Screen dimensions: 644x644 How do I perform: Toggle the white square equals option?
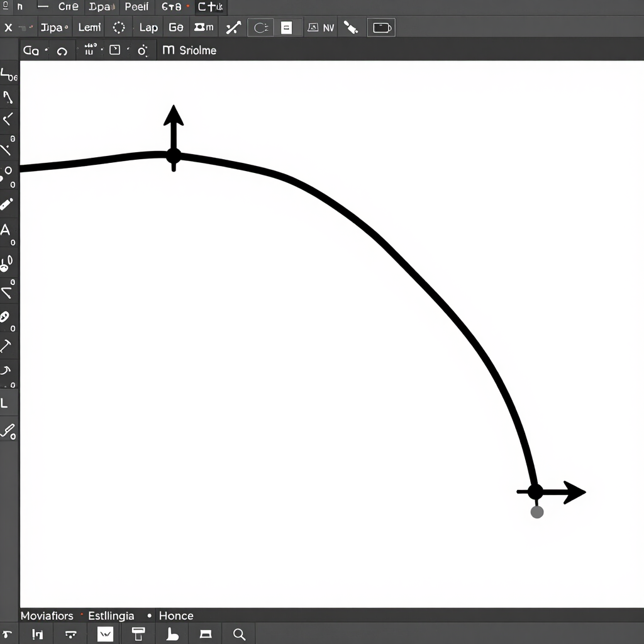tap(286, 28)
